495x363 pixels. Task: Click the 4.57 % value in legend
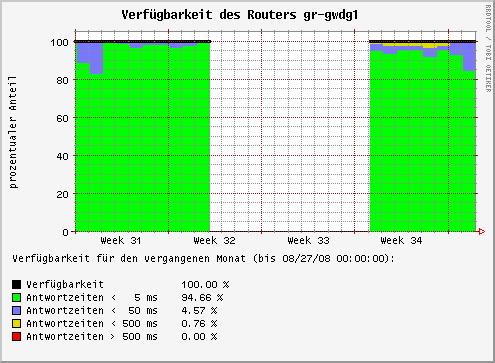199,310
